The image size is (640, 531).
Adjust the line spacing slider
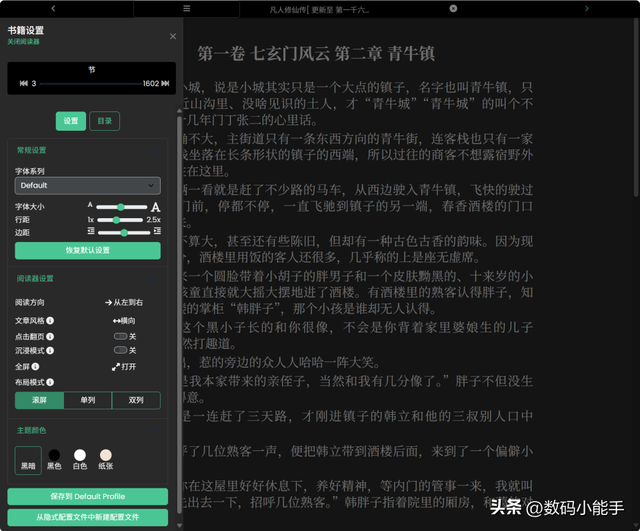coord(120,220)
